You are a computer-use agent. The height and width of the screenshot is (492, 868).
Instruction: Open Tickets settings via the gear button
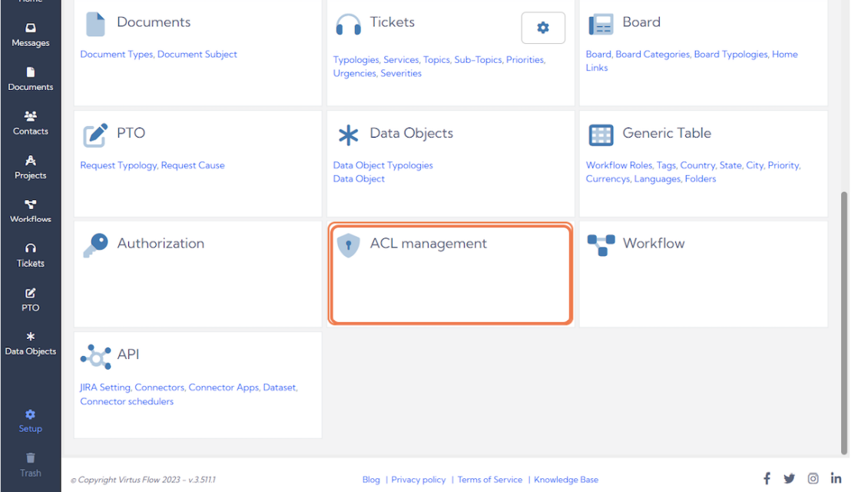click(543, 27)
